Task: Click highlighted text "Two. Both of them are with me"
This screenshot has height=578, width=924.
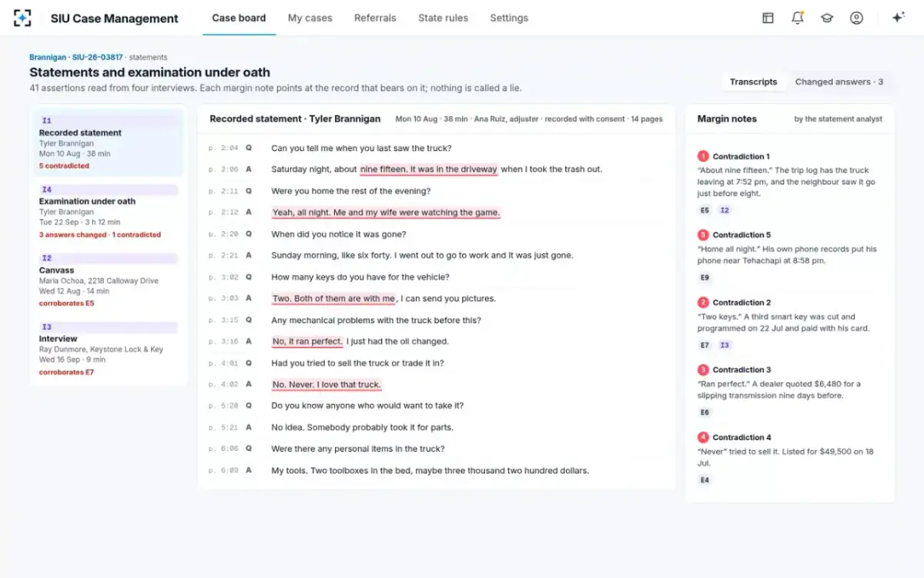Action: [334, 298]
